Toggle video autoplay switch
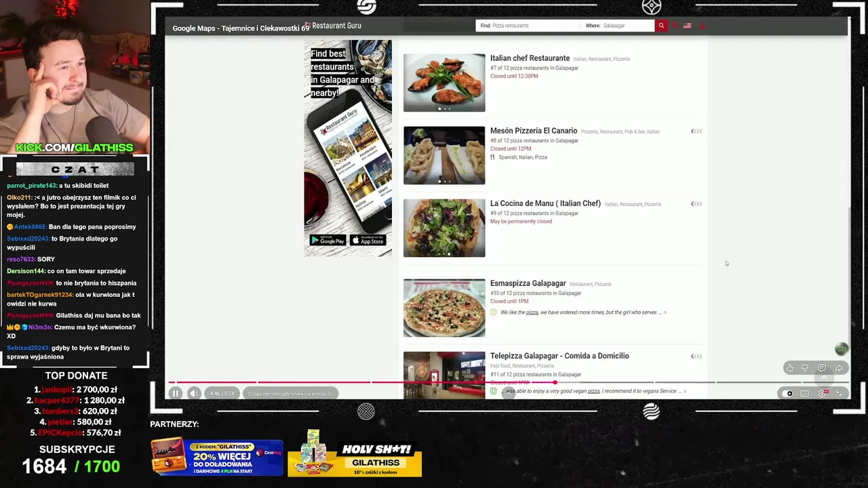868x488 pixels. [787, 393]
